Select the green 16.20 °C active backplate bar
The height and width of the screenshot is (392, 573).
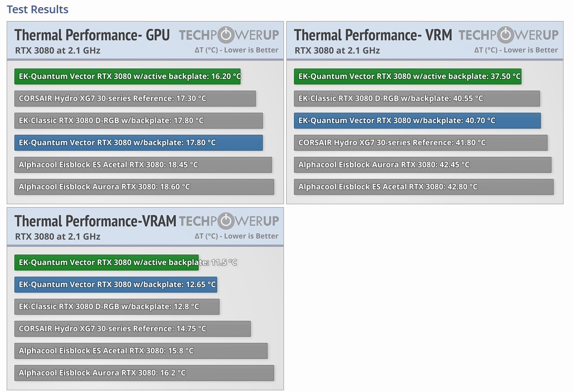(128, 77)
